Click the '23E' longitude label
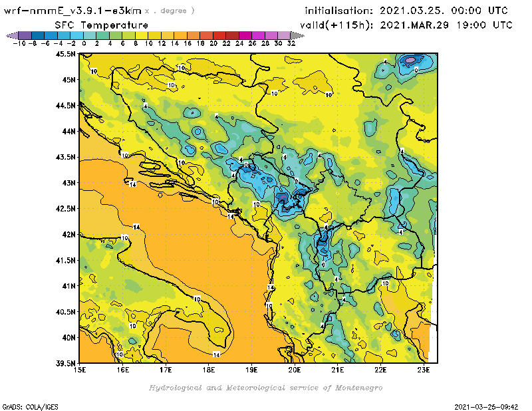 (424, 370)
